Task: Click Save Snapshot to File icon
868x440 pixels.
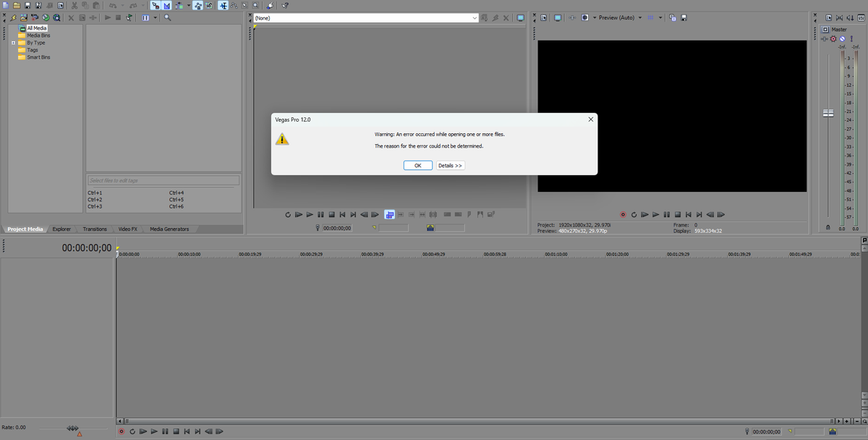Action: click(684, 17)
